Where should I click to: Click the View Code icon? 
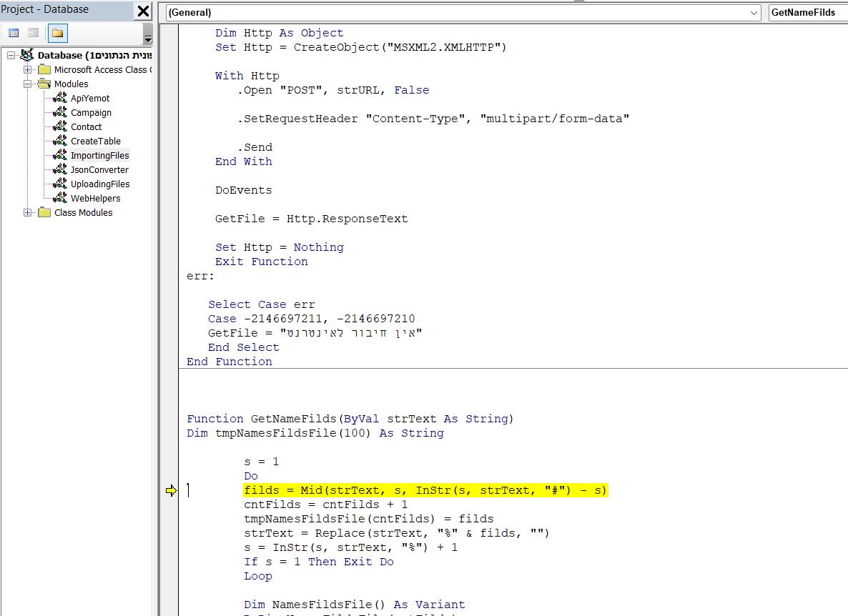[14, 33]
